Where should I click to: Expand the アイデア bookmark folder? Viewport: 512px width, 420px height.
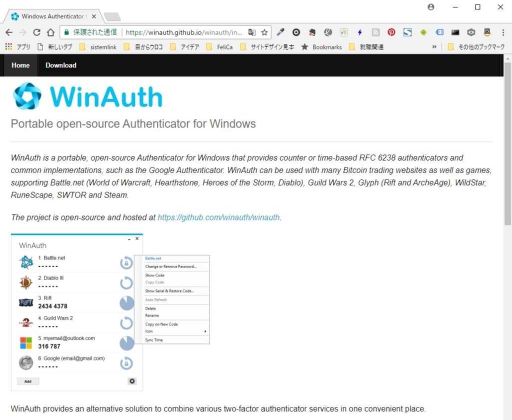[x=185, y=47]
